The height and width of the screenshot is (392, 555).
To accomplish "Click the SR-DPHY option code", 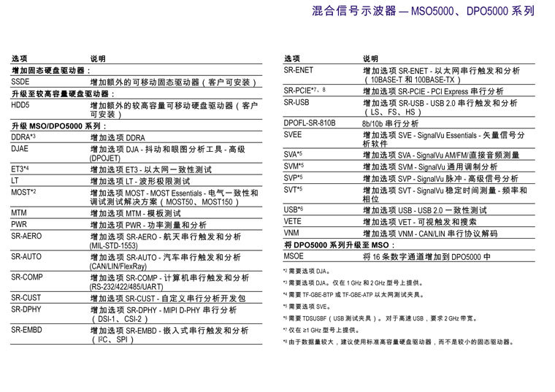I will coord(26,310).
